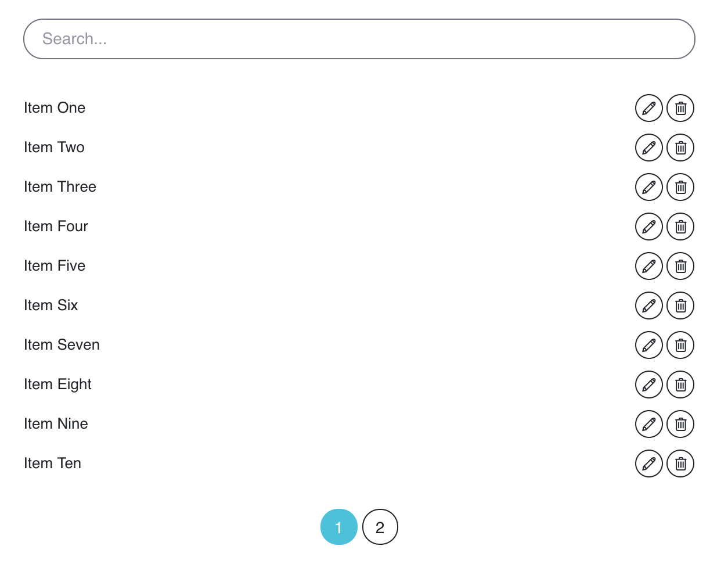This screenshot has width=728, height=582.
Task: Select the active page 1 button
Action: [338, 527]
